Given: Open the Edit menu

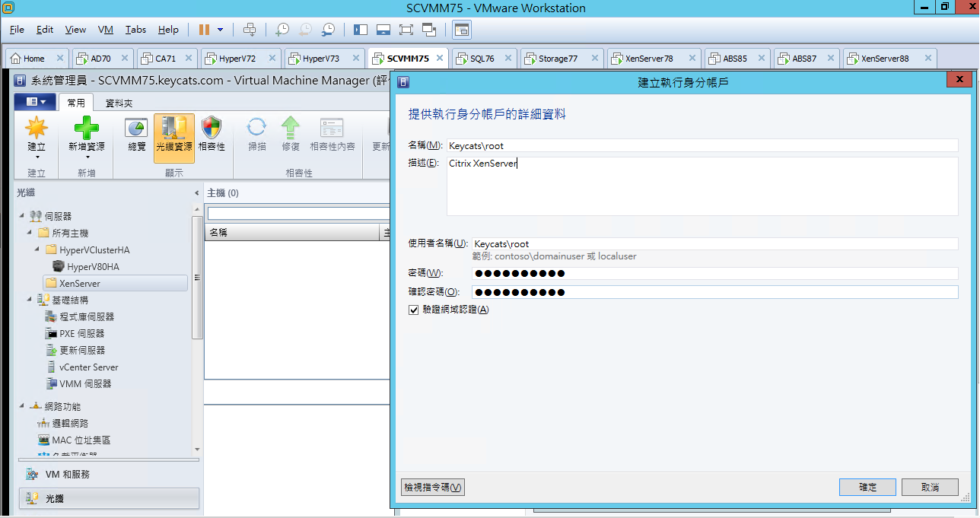Looking at the screenshot, I should (x=45, y=30).
